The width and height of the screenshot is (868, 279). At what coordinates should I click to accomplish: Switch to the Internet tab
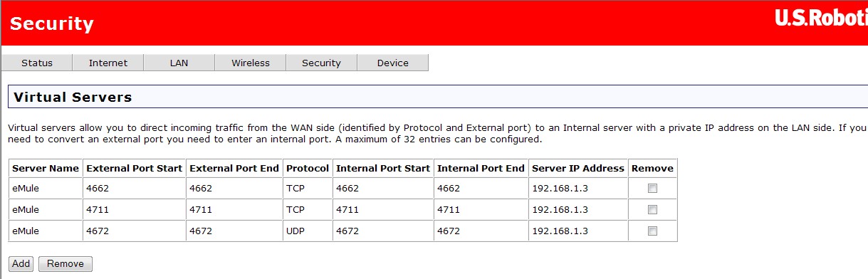(x=108, y=63)
